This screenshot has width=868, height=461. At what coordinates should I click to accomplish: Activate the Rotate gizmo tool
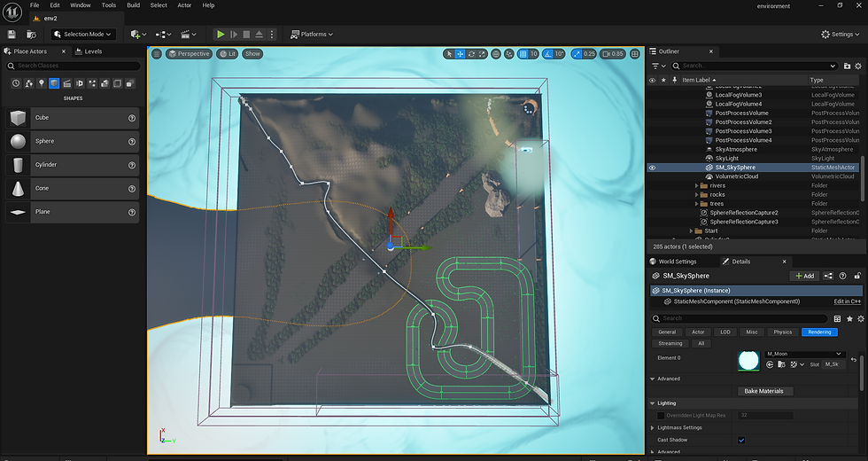click(471, 54)
